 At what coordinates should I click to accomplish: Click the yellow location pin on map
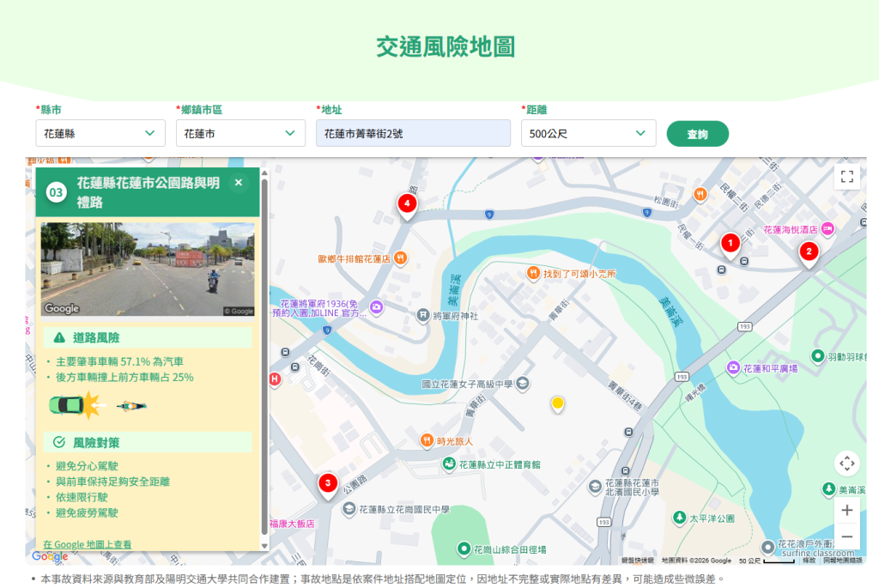(x=557, y=403)
